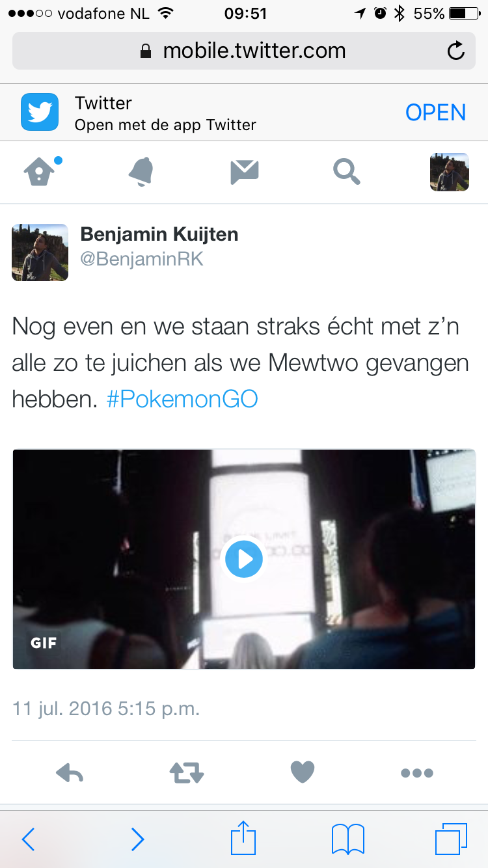Open the three-dot more options menu
The image size is (488, 868).
[417, 773]
